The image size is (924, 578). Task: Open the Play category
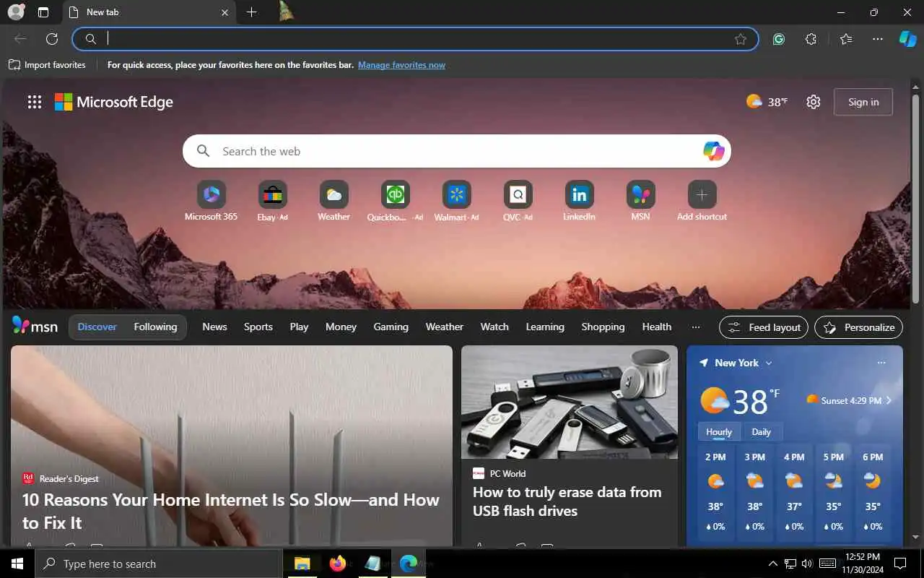tap(299, 327)
